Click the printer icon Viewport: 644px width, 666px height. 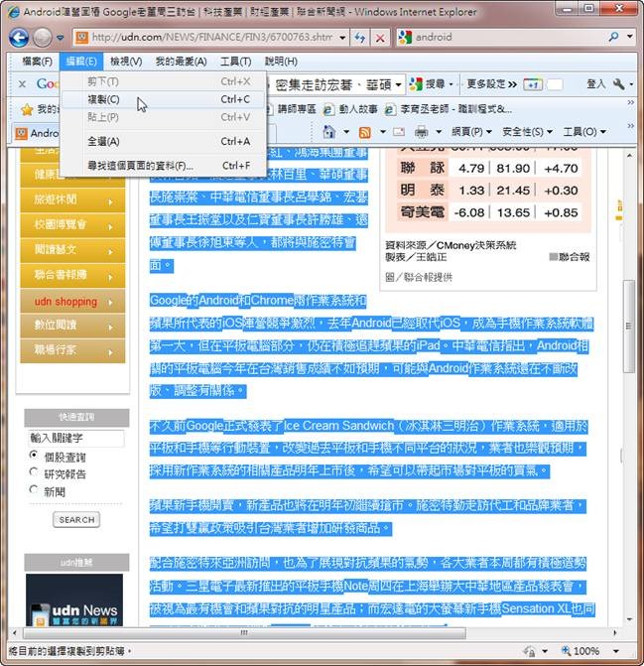pyautogui.click(x=421, y=132)
